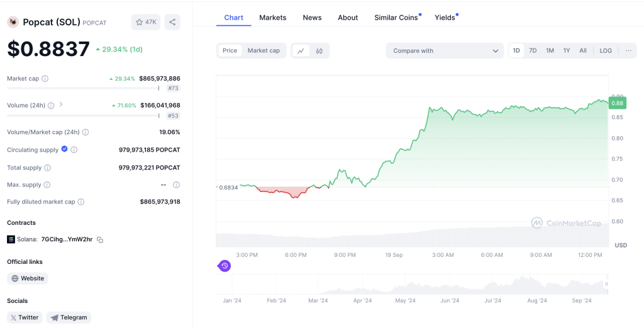Show Volume/Market cap (24h) info tooltip
644x330 pixels.
click(x=86, y=132)
